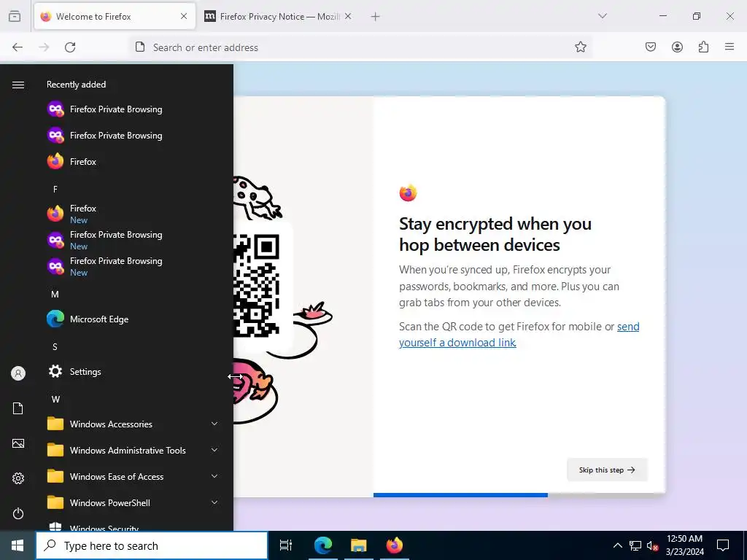Open the Windows PowerShell folder entry
This screenshot has width=747, height=560.
coord(133,502)
